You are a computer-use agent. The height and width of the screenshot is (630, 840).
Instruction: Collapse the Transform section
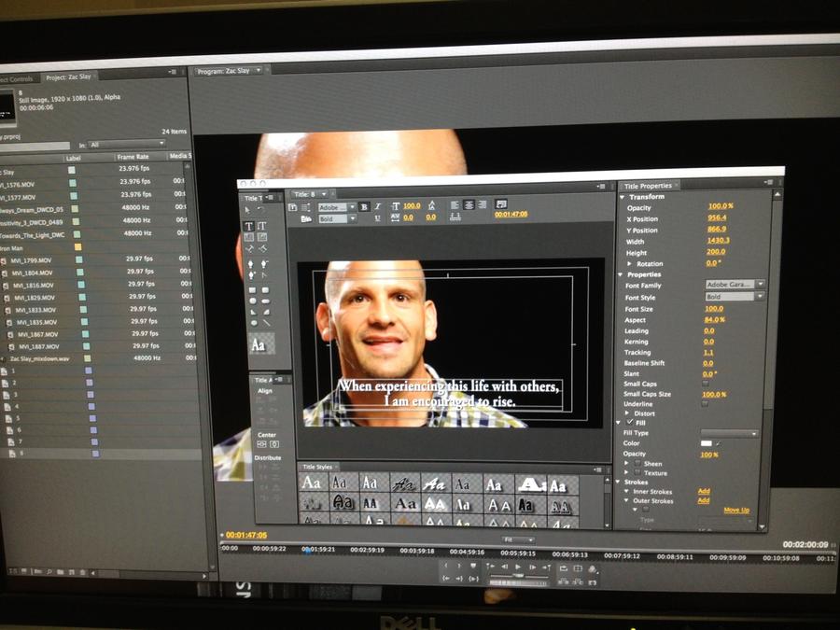click(622, 197)
